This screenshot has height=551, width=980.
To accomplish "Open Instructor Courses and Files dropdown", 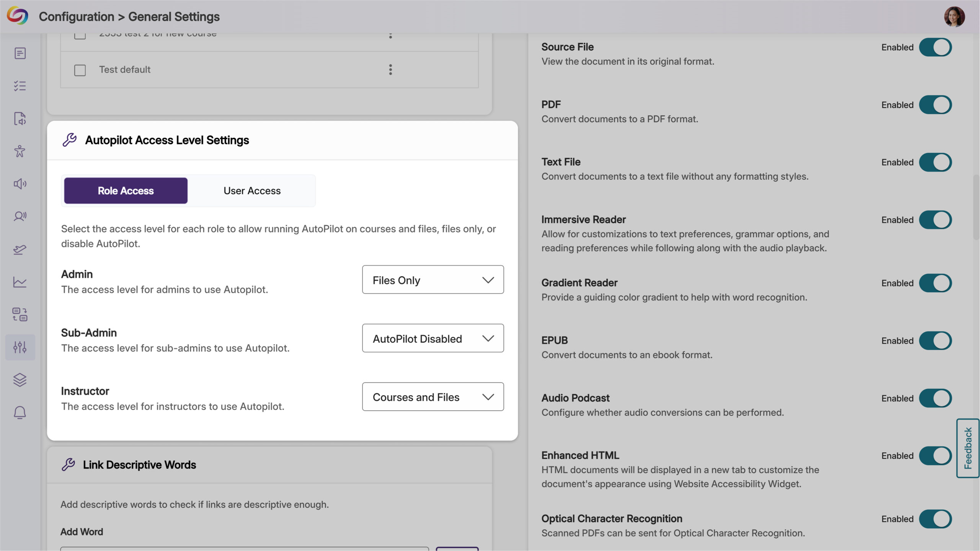I will coord(433,397).
